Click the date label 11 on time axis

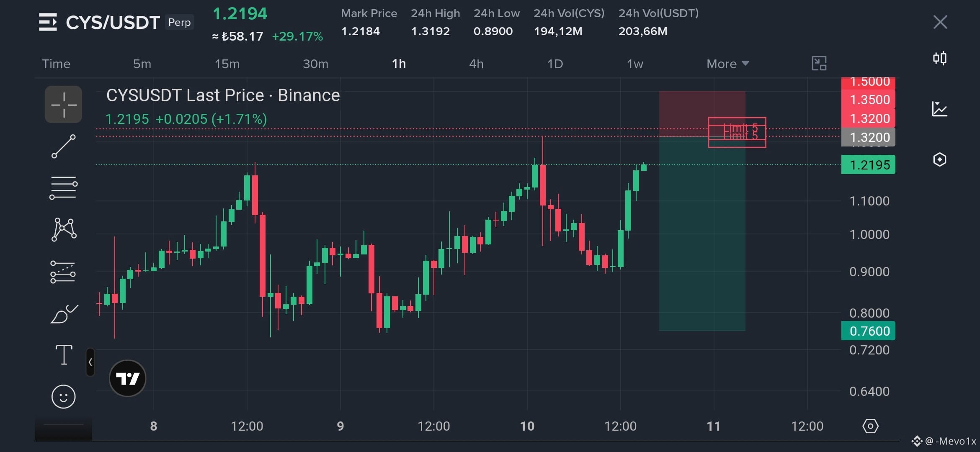click(x=713, y=426)
